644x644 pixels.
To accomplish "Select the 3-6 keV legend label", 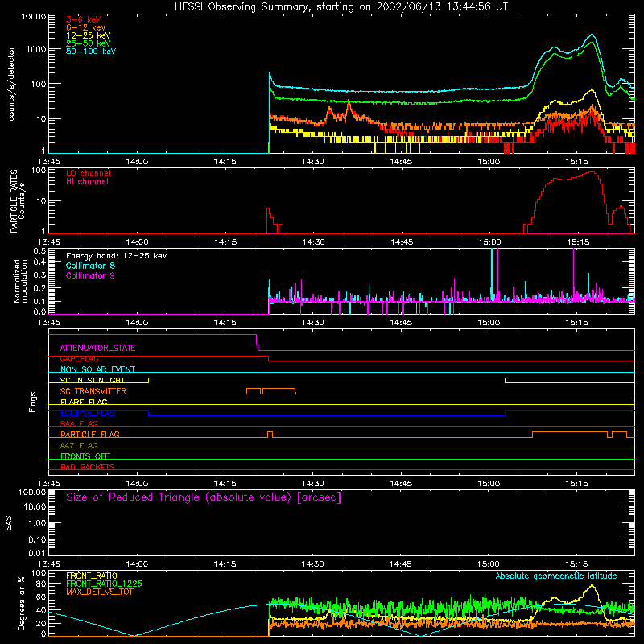I will [84, 19].
